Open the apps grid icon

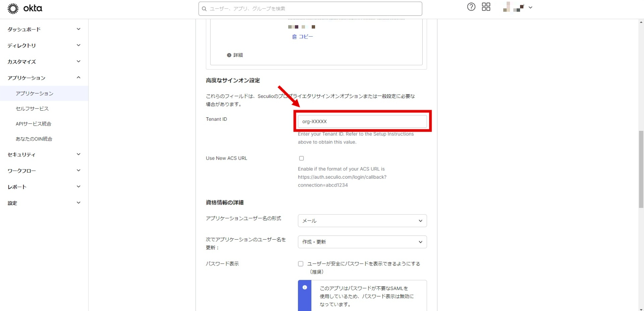486,7
